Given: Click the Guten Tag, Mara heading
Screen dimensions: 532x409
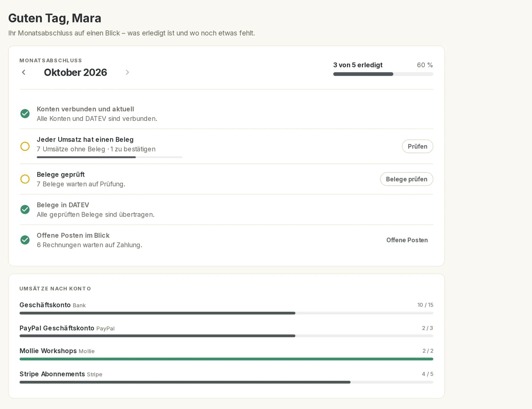Looking at the screenshot, I should pyautogui.click(x=55, y=18).
